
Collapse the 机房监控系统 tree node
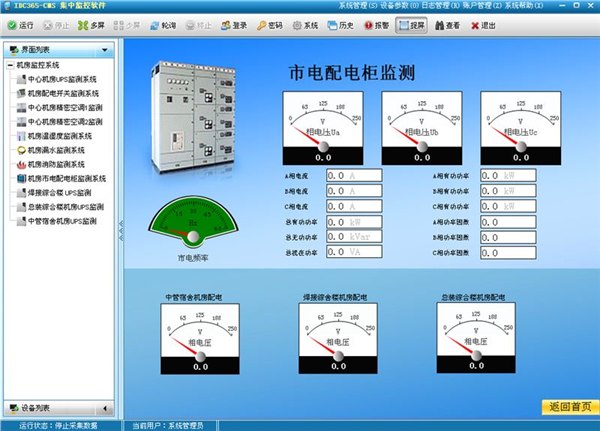coord(10,65)
